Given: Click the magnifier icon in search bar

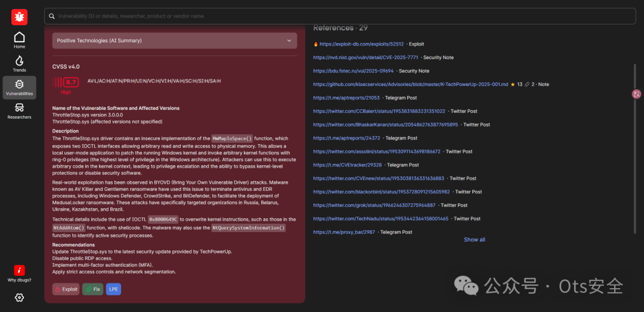Looking at the screenshot, I should click(x=52, y=16).
